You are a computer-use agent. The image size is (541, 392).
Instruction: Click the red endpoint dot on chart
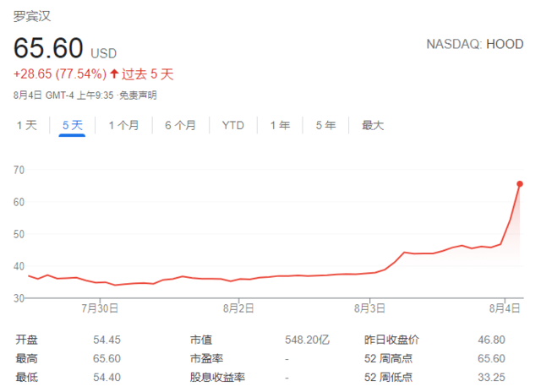(520, 184)
